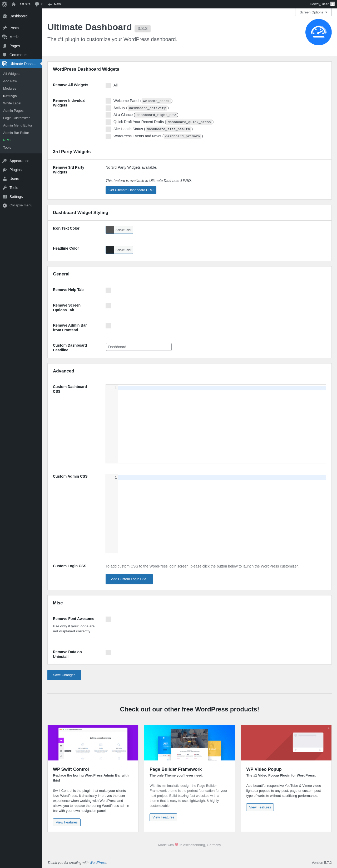Open user avatar in admin bar
This screenshot has height=868, width=337.
tap(332, 4)
